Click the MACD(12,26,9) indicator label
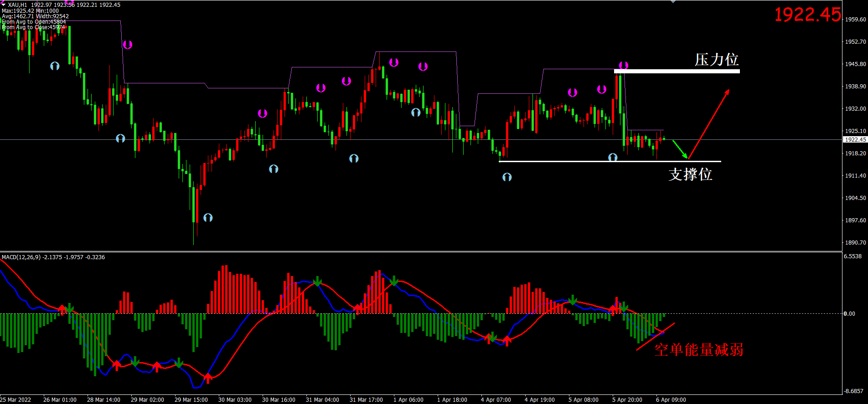This screenshot has height=404, width=868. point(21,257)
